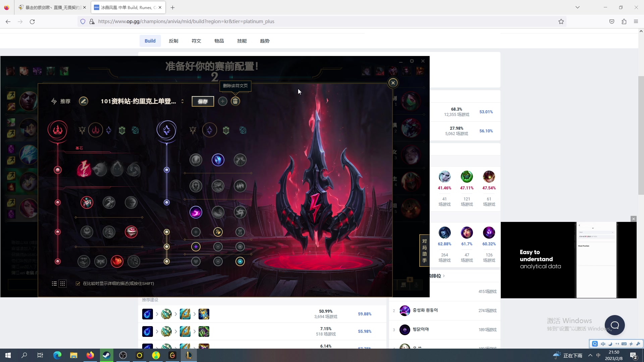The height and width of the screenshot is (362, 644).
Task: Click the pencil edit rune name icon
Action: pyautogui.click(x=84, y=101)
